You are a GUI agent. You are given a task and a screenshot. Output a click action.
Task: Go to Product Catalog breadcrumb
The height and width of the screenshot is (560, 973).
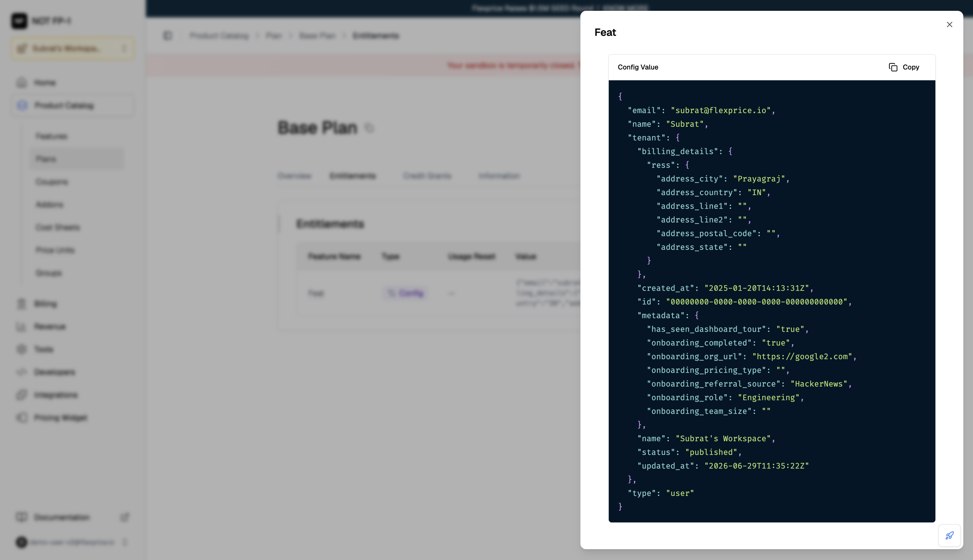click(x=219, y=36)
